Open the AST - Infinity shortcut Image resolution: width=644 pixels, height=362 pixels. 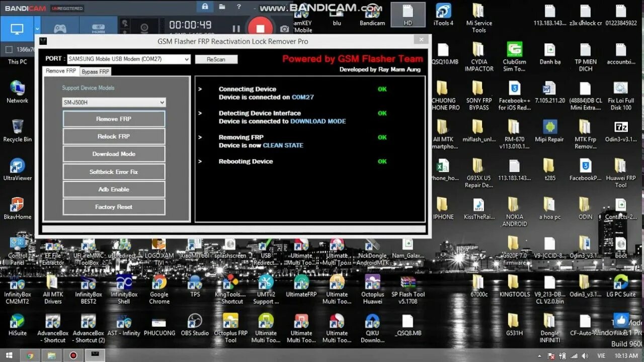124,325
